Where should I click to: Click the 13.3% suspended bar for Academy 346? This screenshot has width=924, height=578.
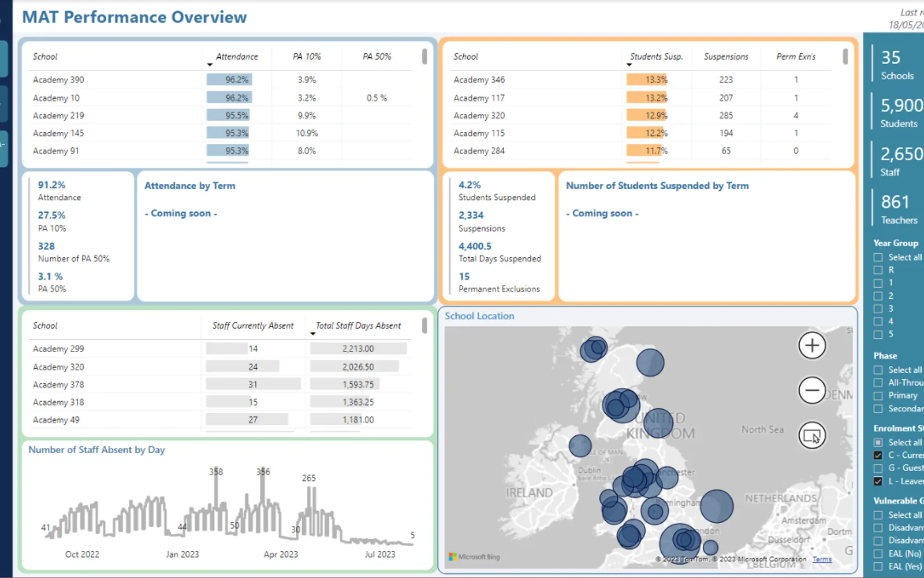[x=647, y=80]
